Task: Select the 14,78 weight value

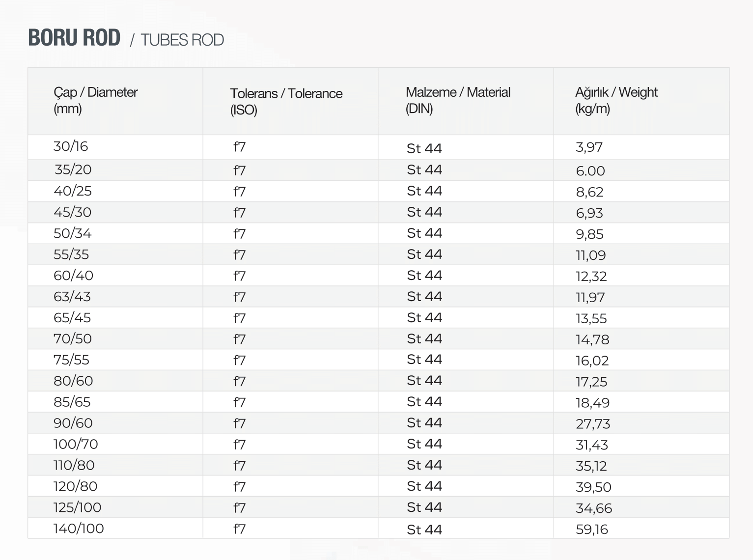Action: pos(592,339)
